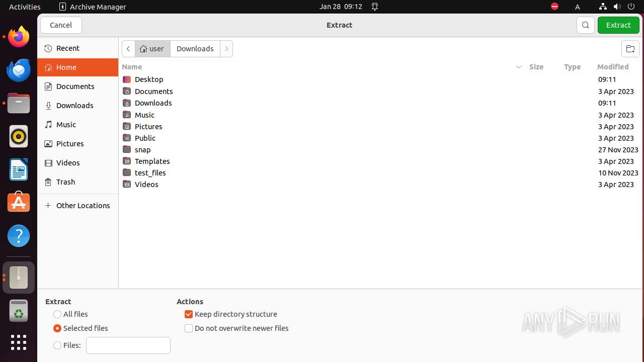Viewport: 644px width, 362px height.
Task: Launch Thunderbird mail from the dock
Action: (19, 70)
